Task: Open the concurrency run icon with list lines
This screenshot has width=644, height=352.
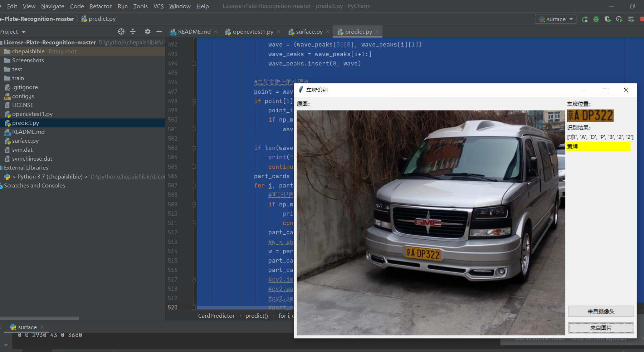Action: (x=631, y=19)
